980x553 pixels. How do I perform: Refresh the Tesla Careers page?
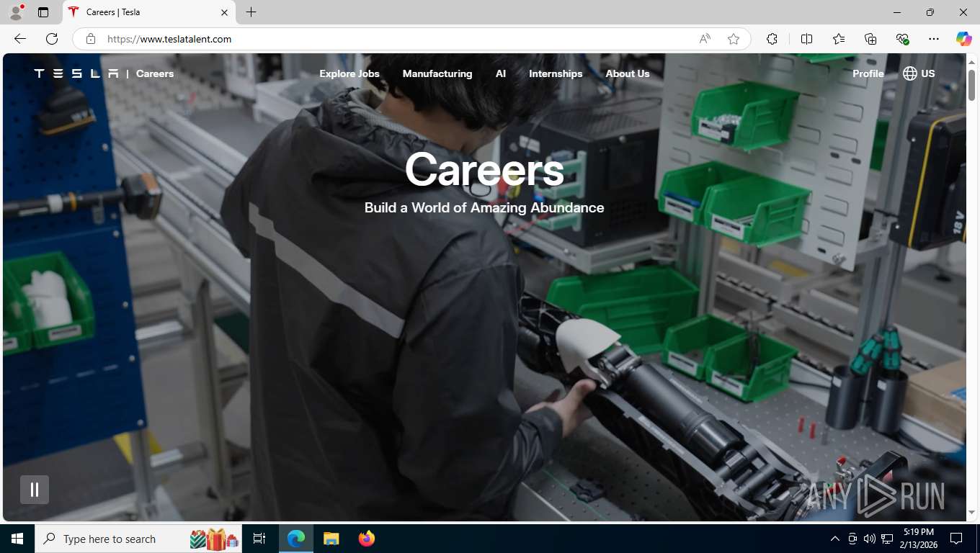(x=52, y=39)
